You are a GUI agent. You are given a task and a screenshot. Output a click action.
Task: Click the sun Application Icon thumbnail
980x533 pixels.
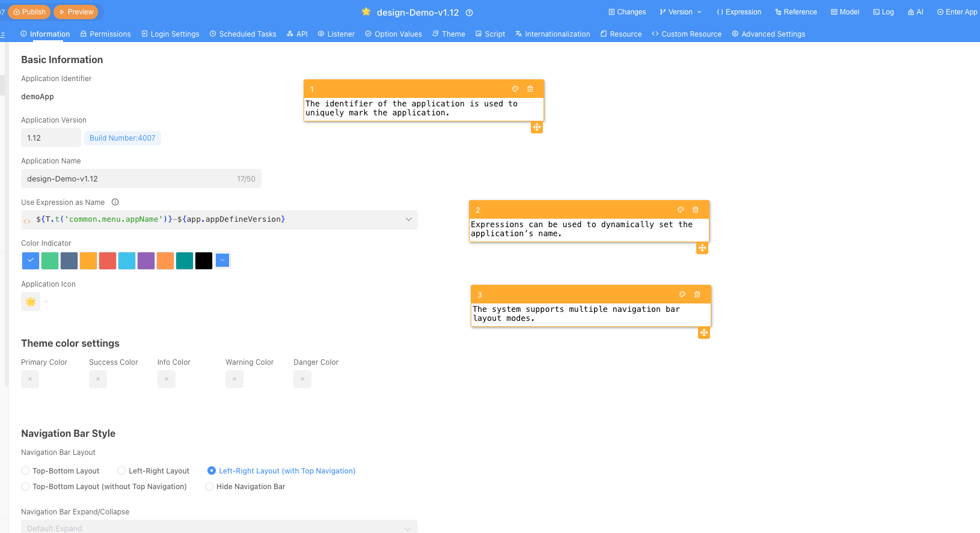[x=31, y=302]
